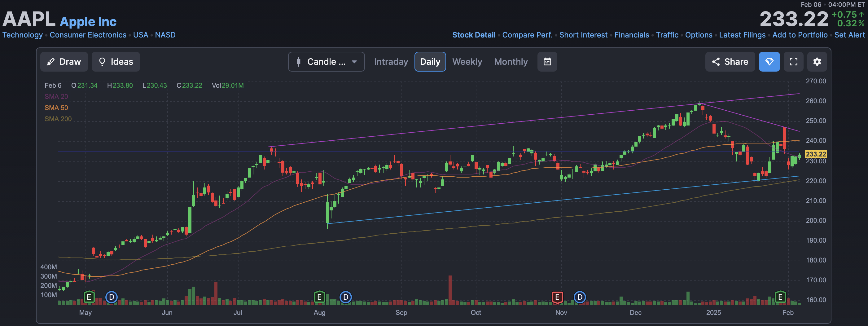
Task: Click the SMA 50 legend label
Action: 56,108
